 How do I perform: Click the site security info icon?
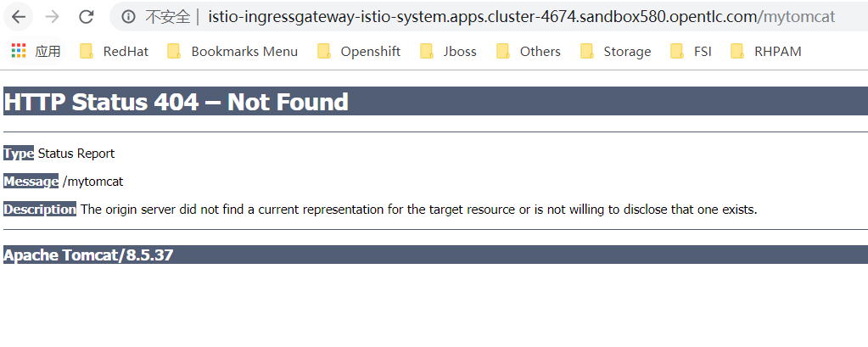[129, 17]
